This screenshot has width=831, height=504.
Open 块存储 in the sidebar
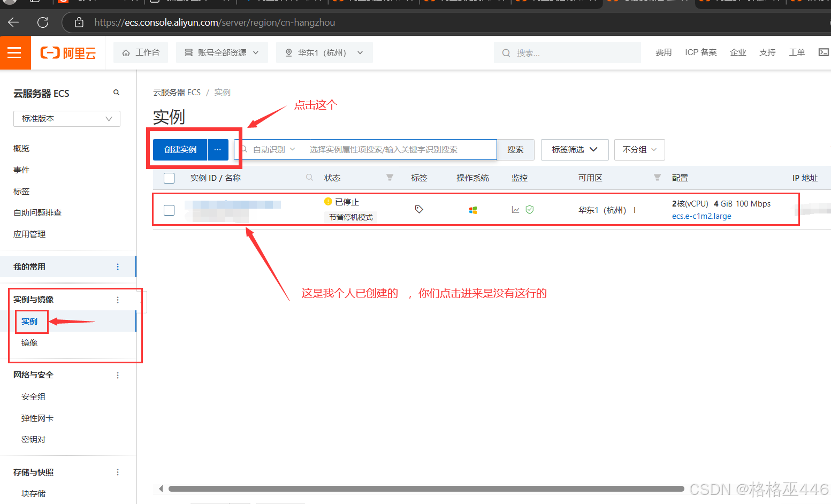click(x=33, y=494)
